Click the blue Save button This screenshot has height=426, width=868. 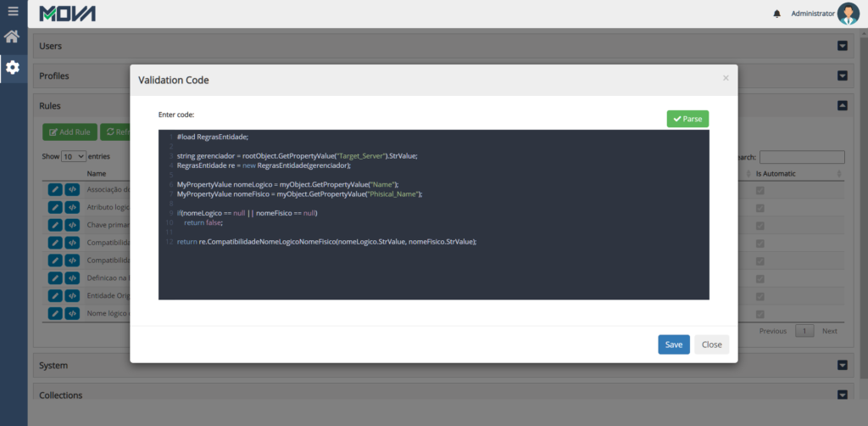(673, 345)
